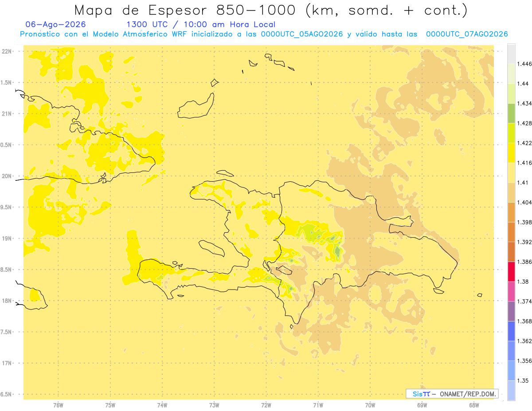
Task: Click the color bar label '1.41'
Action: (x=523, y=182)
